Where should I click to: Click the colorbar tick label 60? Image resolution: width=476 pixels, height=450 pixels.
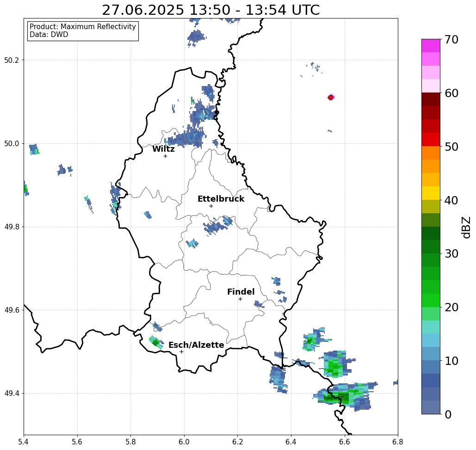(x=451, y=93)
